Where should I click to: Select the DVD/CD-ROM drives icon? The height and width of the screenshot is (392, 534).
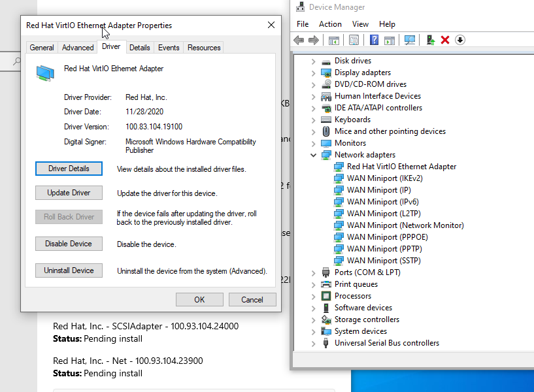click(326, 84)
